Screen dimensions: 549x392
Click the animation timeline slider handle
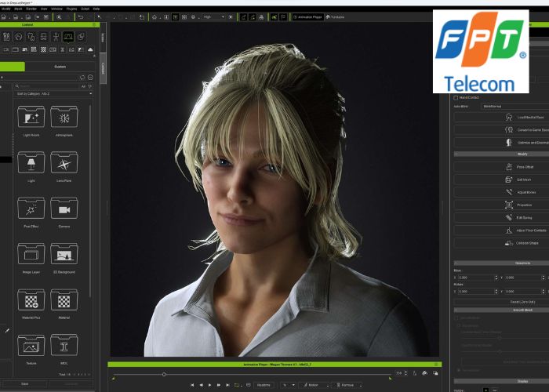click(x=164, y=374)
